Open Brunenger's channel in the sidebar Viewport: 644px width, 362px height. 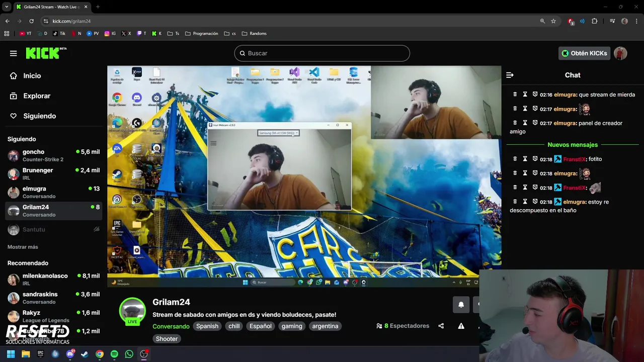coord(53,174)
